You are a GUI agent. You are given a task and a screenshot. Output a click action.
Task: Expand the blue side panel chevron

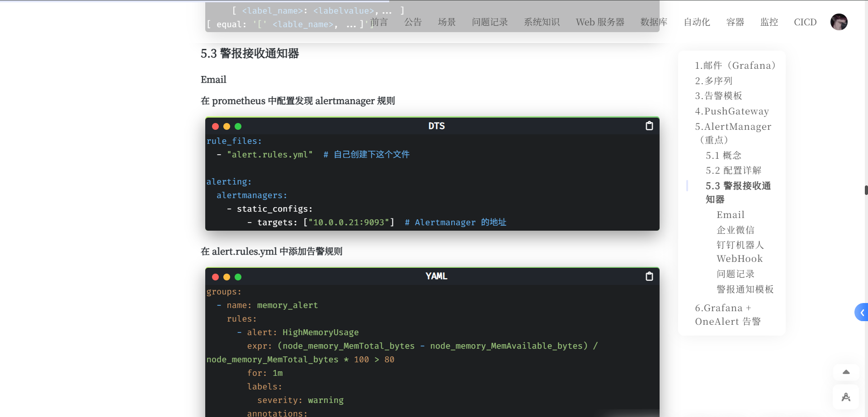tap(862, 312)
